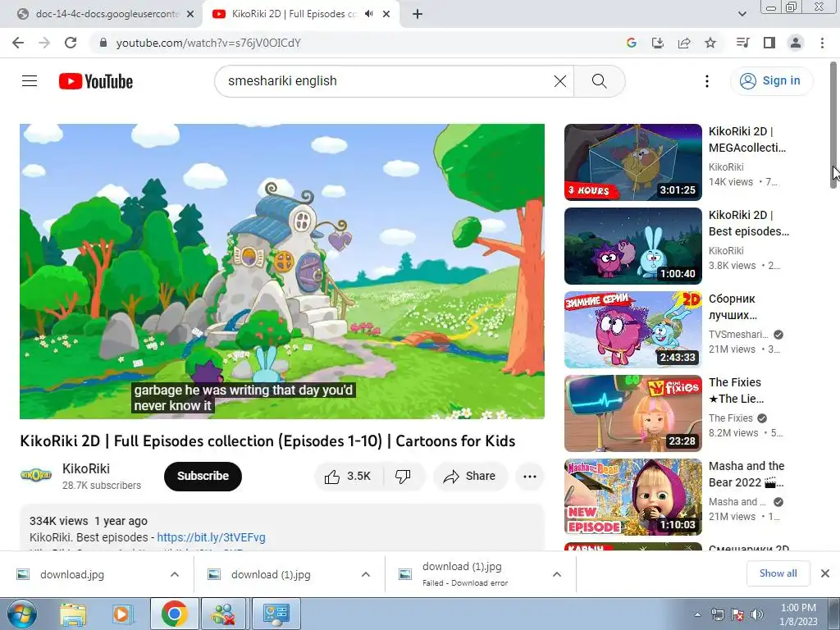Image resolution: width=840 pixels, height=630 pixels.
Task: Click the Google icon in address bar
Action: pos(632,43)
